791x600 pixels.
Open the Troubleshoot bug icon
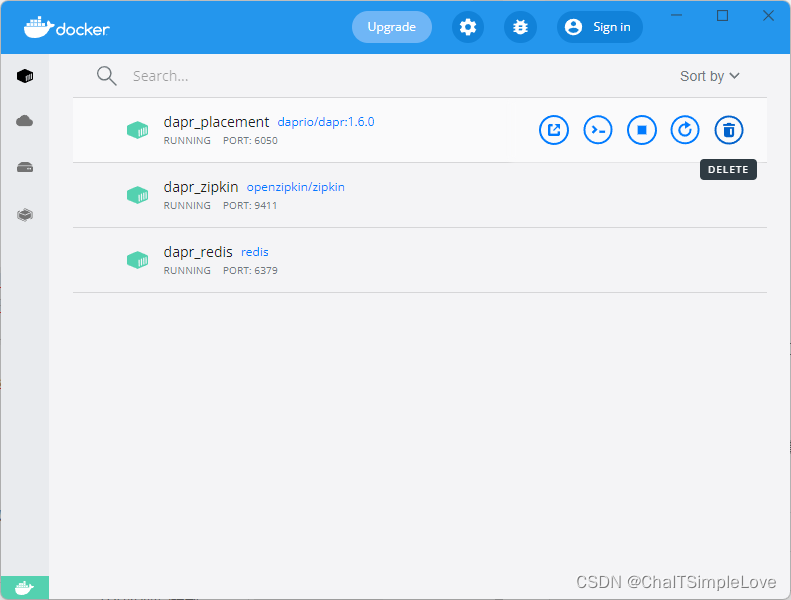(520, 27)
